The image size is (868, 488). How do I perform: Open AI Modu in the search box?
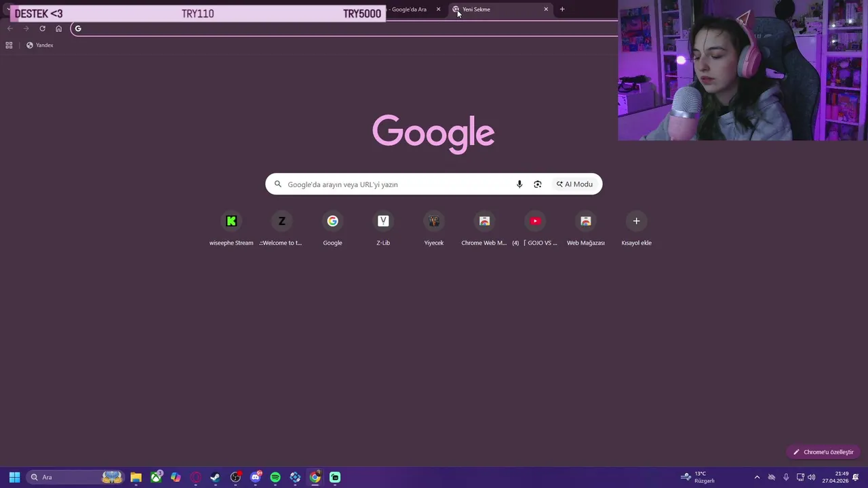click(x=575, y=184)
